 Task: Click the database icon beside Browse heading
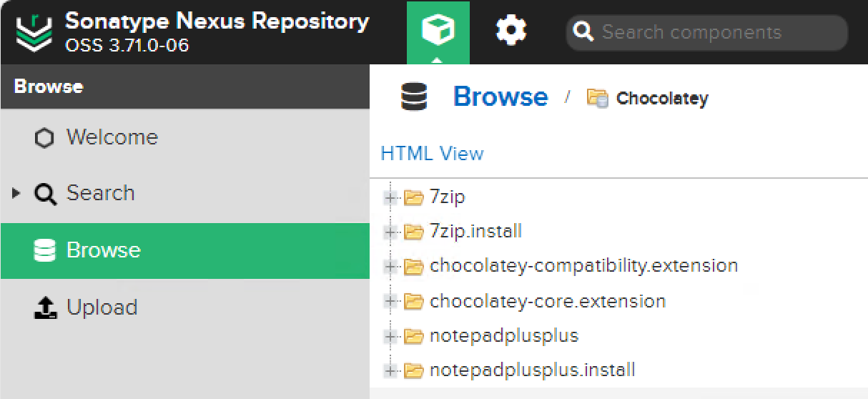tap(414, 97)
